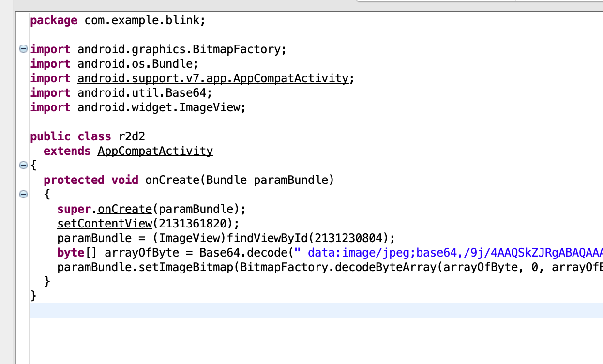Click Base64.decode call text
Image resolution: width=603 pixels, height=364 pixels.
click(244, 253)
